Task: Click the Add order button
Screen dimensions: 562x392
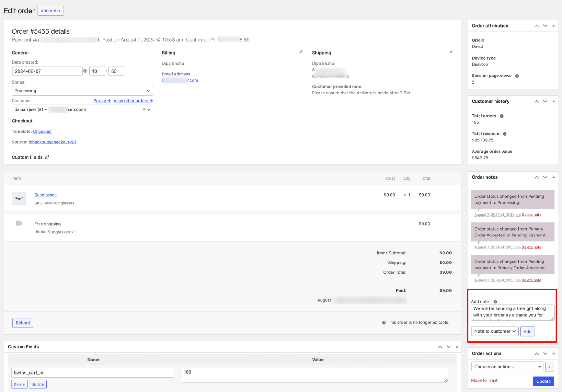Action: (x=50, y=11)
